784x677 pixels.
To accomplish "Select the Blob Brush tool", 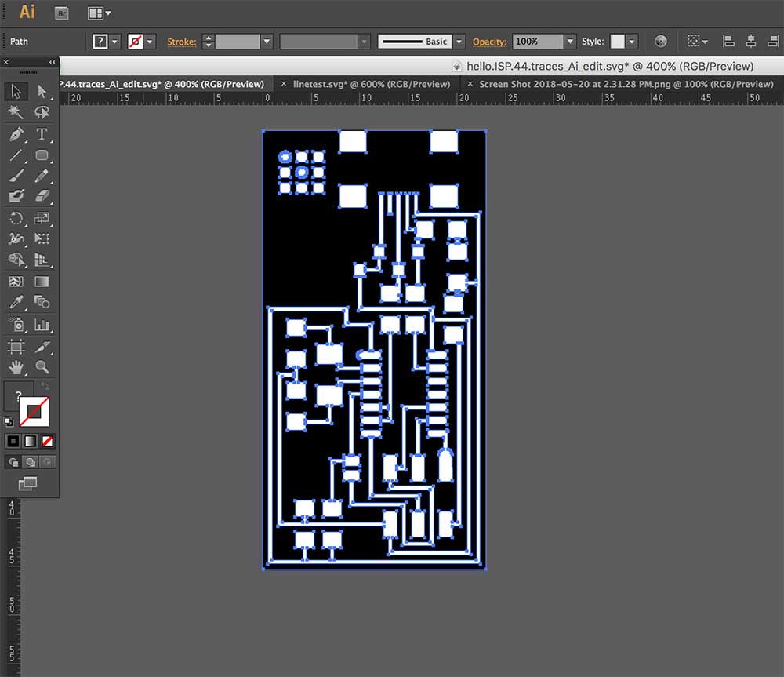I will [16, 195].
